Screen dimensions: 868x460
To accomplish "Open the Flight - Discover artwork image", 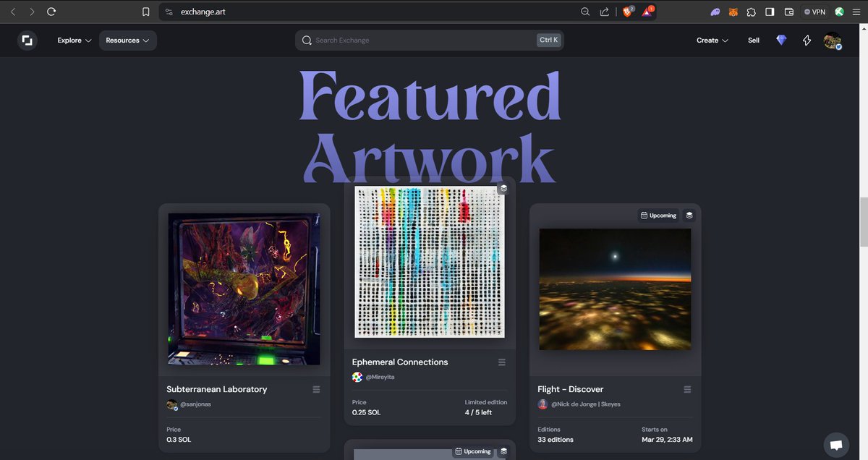I will [616, 289].
